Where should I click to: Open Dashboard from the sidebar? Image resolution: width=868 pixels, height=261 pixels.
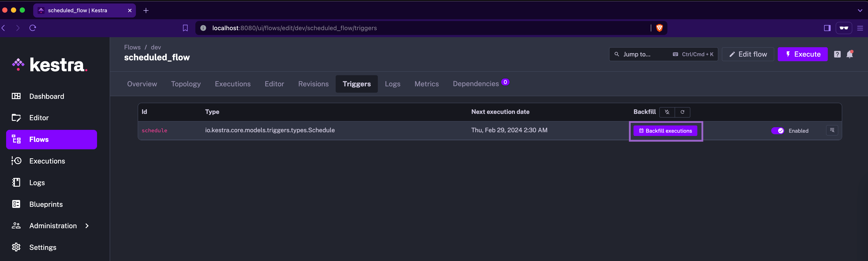click(47, 96)
